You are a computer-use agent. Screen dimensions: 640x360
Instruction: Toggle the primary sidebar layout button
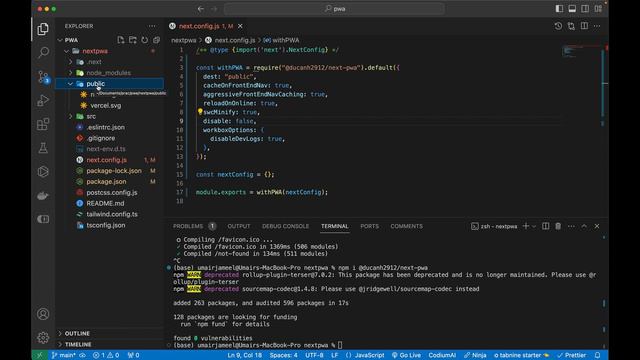tap(559, 9)
